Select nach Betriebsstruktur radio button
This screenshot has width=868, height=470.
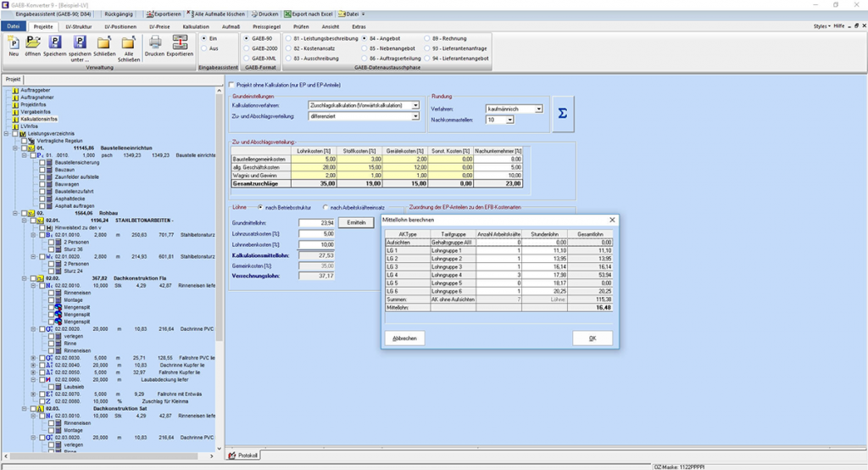(260, 207)
